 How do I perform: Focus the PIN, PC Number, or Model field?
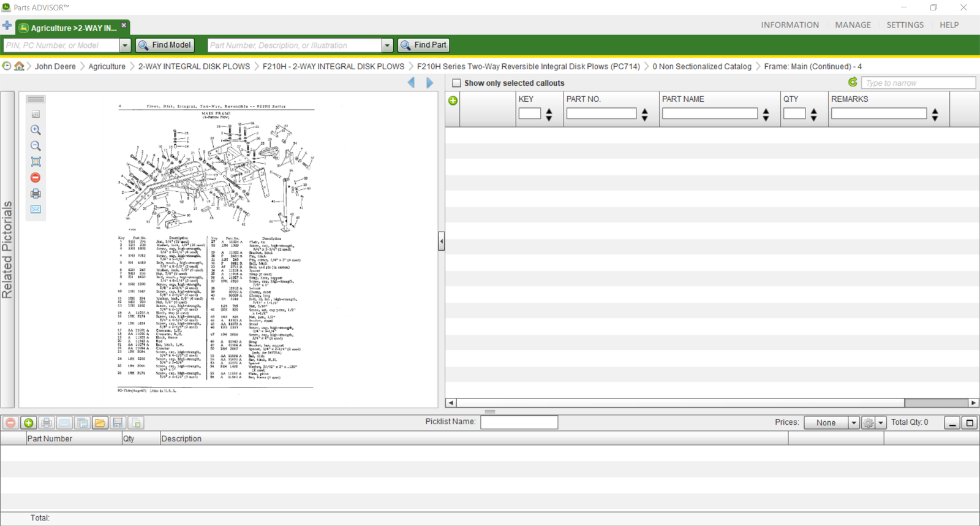61,45
